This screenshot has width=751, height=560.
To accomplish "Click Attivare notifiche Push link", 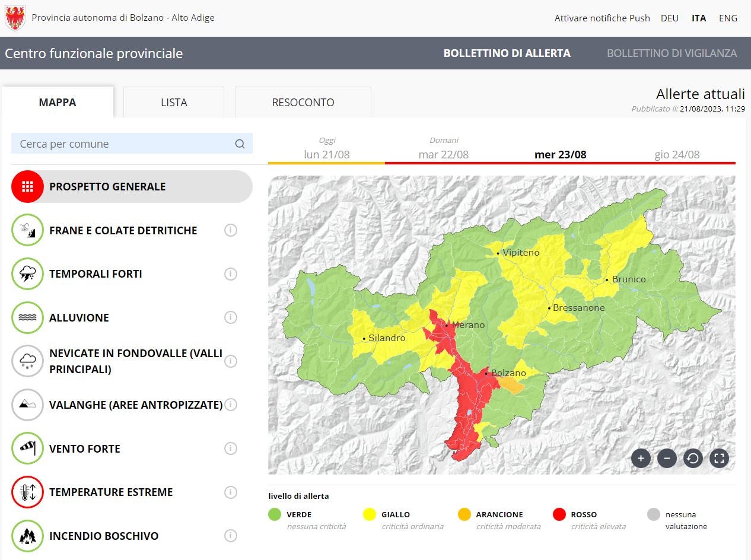I will click(602, 18).
